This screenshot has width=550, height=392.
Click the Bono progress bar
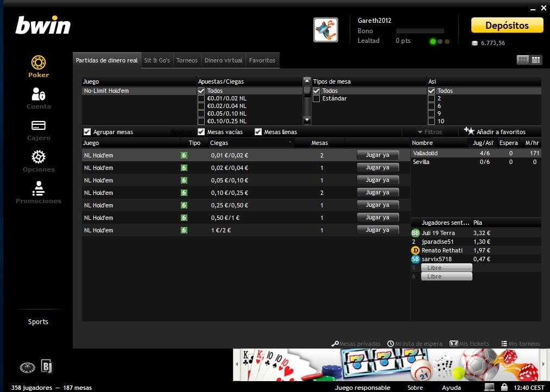[420, 31]
